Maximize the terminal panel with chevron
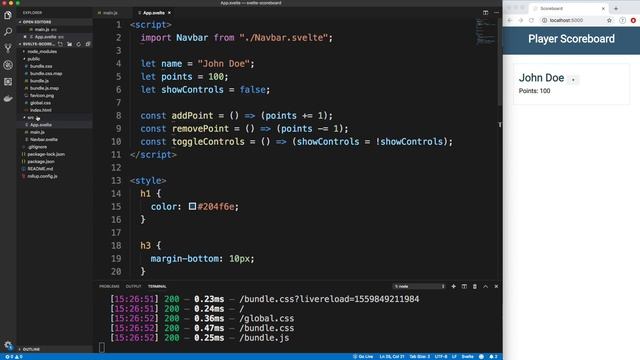Image resolution: width=640 pixels, height=360 pixels. 485,287
